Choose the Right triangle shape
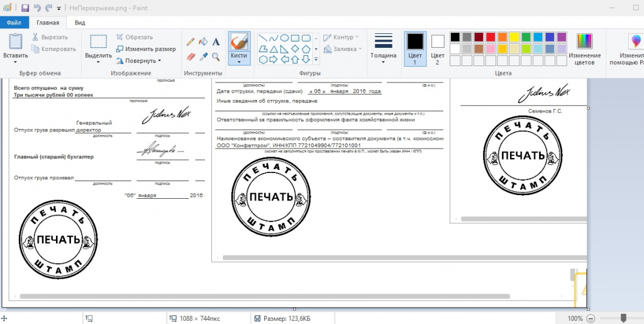This screenshot has width=644, height=324. pos(284,49)
